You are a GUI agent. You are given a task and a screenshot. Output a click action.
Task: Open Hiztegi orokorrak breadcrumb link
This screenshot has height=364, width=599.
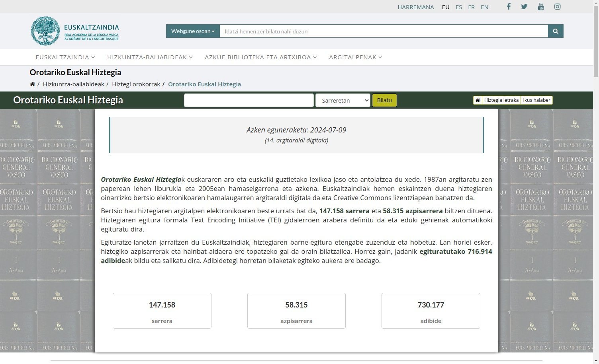tap(136, 84)
